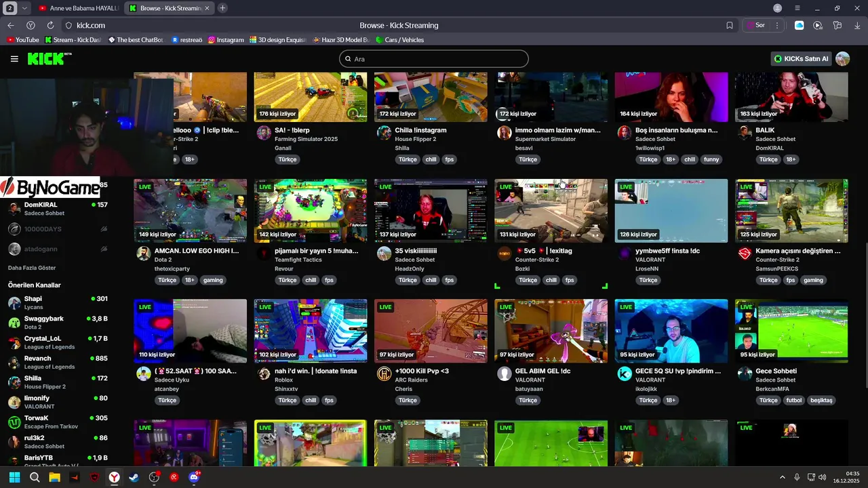The height and width of the screenshot is (488, 868).
Task: Expand followed list with Daha Fazla Göster
Action: tap(32, 268)
